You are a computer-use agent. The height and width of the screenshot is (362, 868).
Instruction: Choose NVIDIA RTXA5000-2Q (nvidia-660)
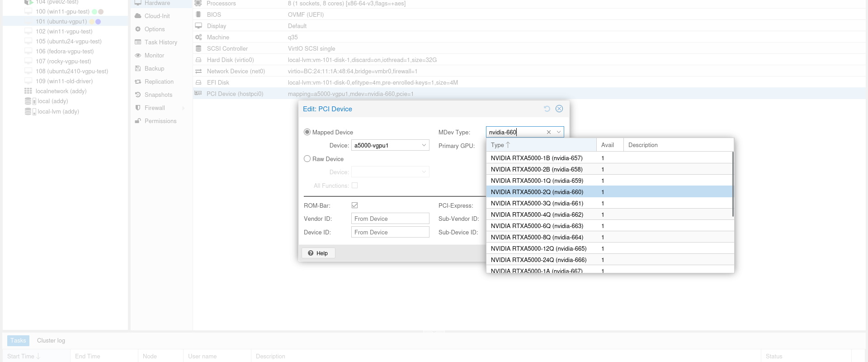tap(609, 192)
